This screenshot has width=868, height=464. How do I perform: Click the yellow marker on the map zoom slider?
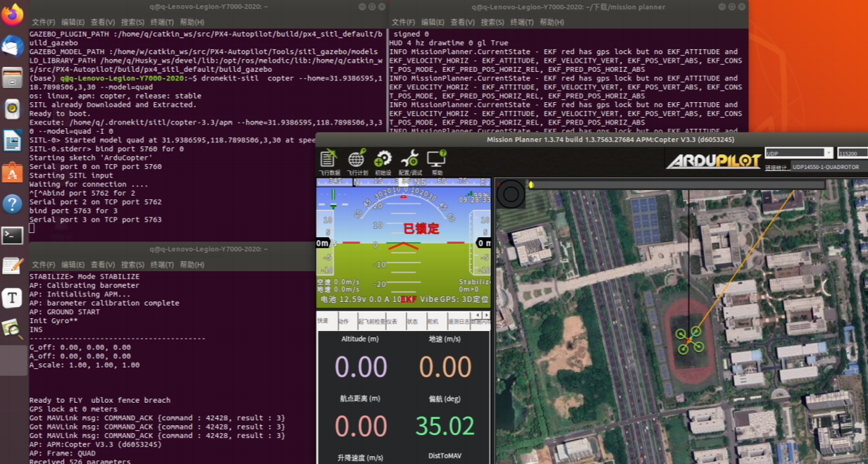click(531, 185)
